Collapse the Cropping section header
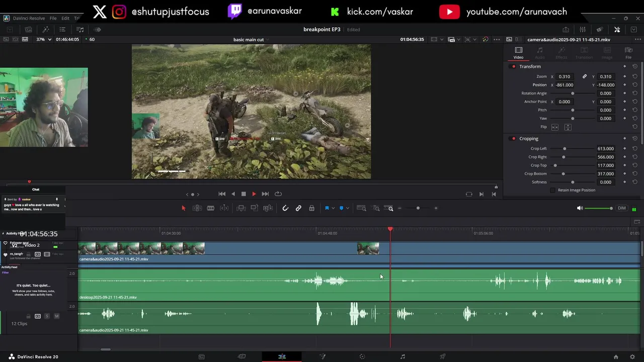The width and height of the screenshot is (644, 362). 529,139
